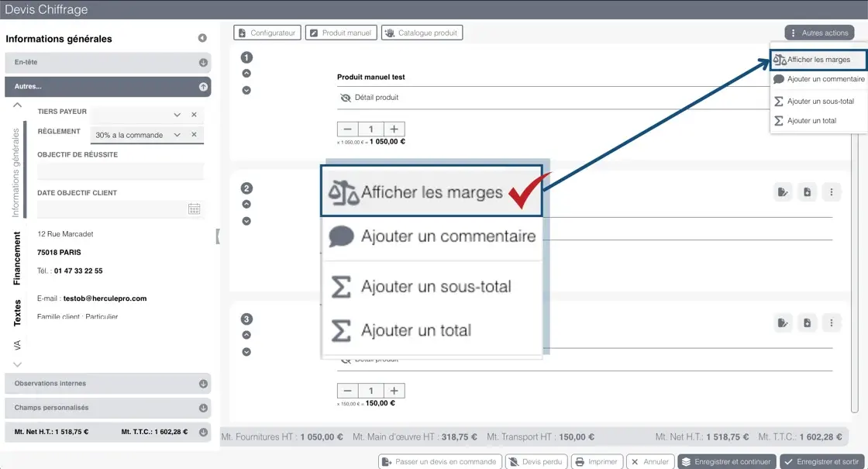Choose Afficher les marges under Autres actions
Viewport: 868px width, 469px height.
pos(818,59)
